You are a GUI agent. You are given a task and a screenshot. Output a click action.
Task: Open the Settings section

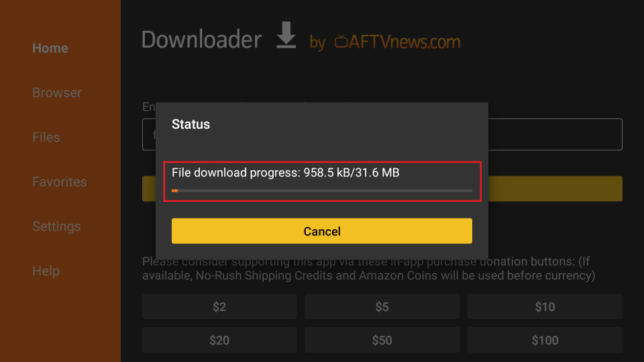[56, 227]
